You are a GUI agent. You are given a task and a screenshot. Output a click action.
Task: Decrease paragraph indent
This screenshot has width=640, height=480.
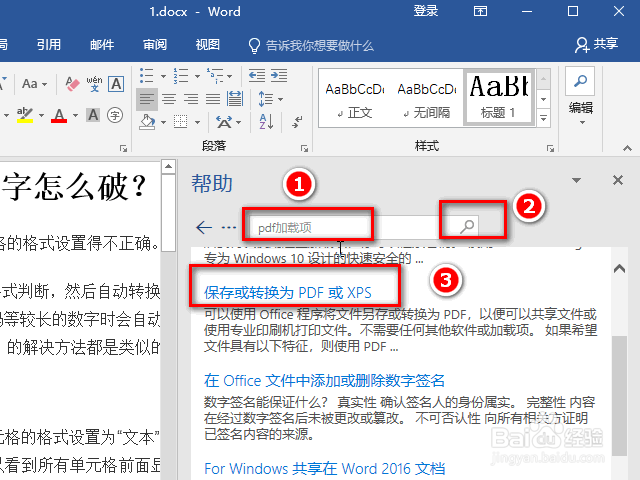pyautogui.click(x=257, y=76)
